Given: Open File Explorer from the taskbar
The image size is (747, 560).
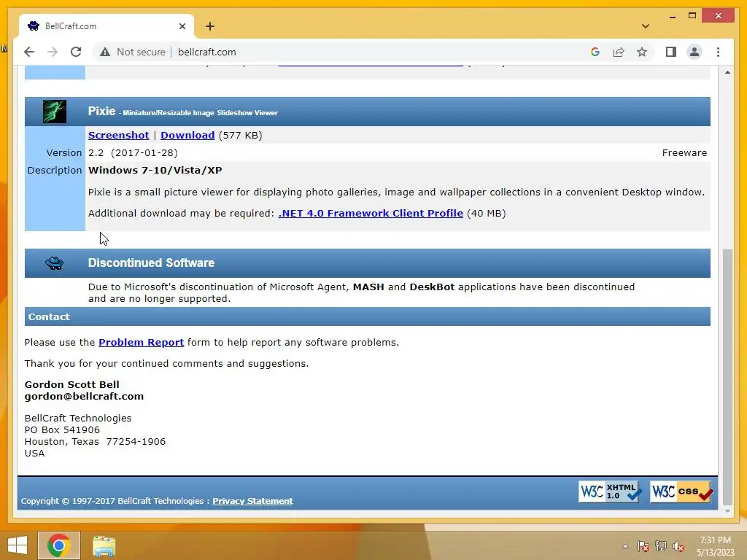Looking at the screenshot, I should click(104, 545).
